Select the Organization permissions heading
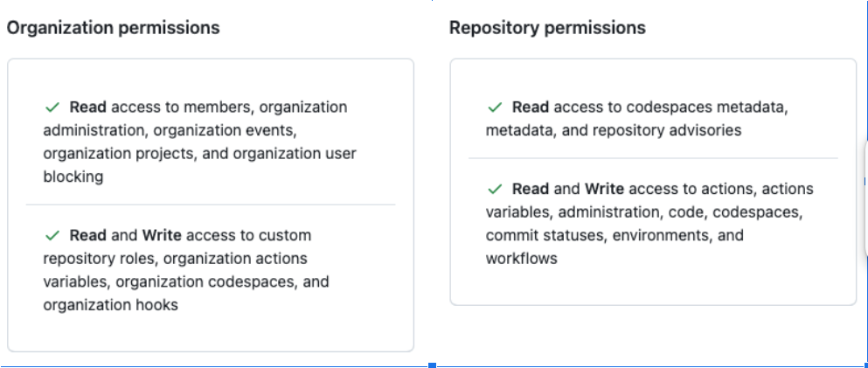The image size is (868, 368). click(113, 28)
